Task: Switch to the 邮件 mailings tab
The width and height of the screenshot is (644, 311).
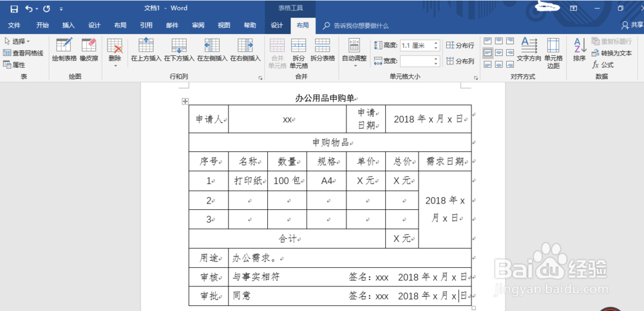Action: pyautogui.click(x=172, y=26)
